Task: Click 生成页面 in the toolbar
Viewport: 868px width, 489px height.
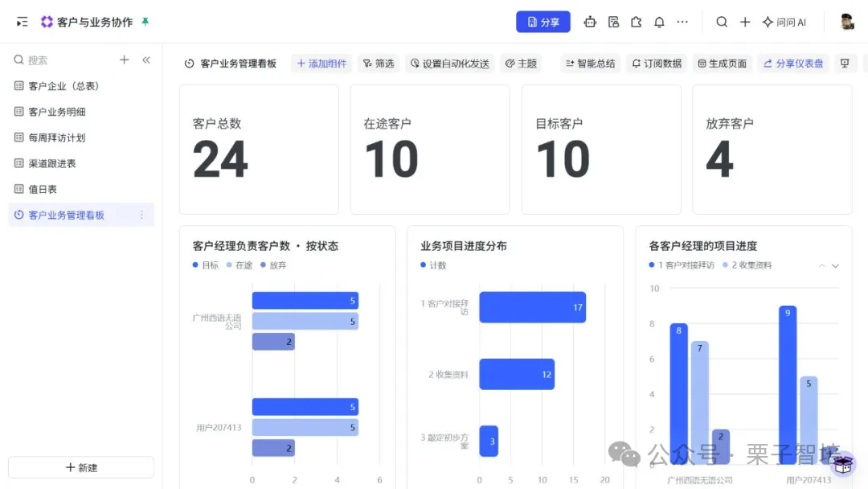Action: pos(723,64)
